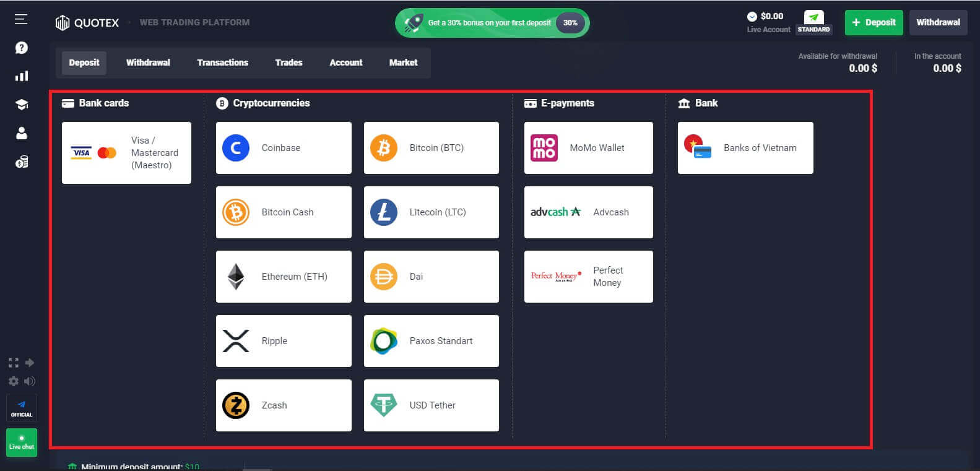
Task: Open the education graduation cap icon
Action: point(22,105)
